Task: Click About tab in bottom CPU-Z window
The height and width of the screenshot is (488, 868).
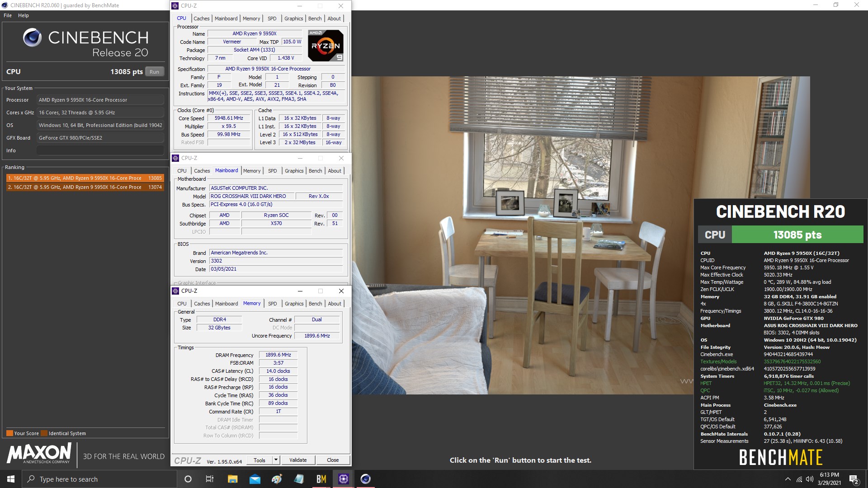Action: point(335,304)
